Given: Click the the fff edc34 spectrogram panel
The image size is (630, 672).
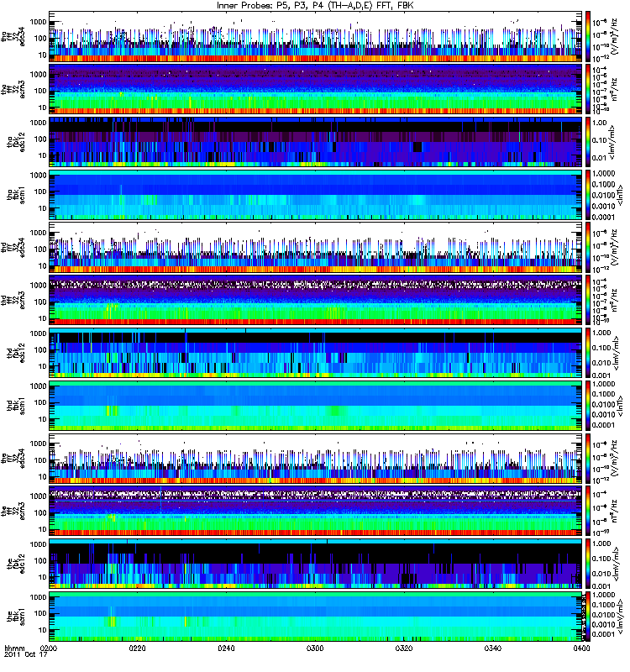Looking at the screenshot, I should click(316, 458).
